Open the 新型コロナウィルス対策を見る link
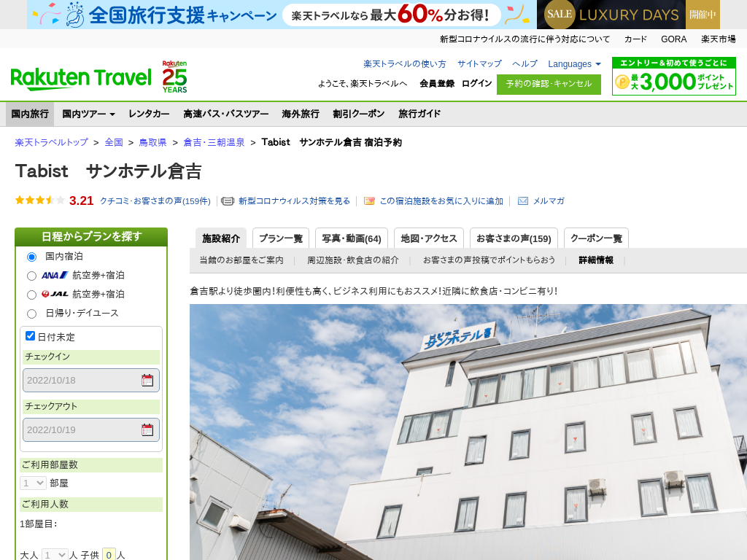The height and width of the screenshot is (560, 747). coord(295,201)
